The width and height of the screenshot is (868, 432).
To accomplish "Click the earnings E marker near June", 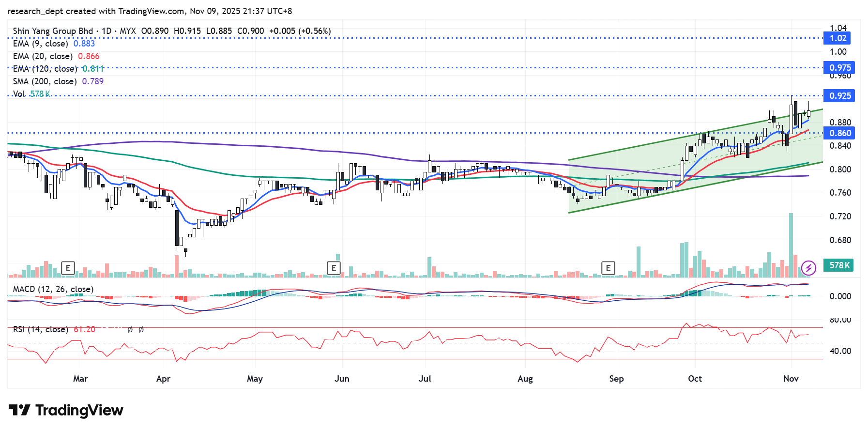I will click(334, 268).
